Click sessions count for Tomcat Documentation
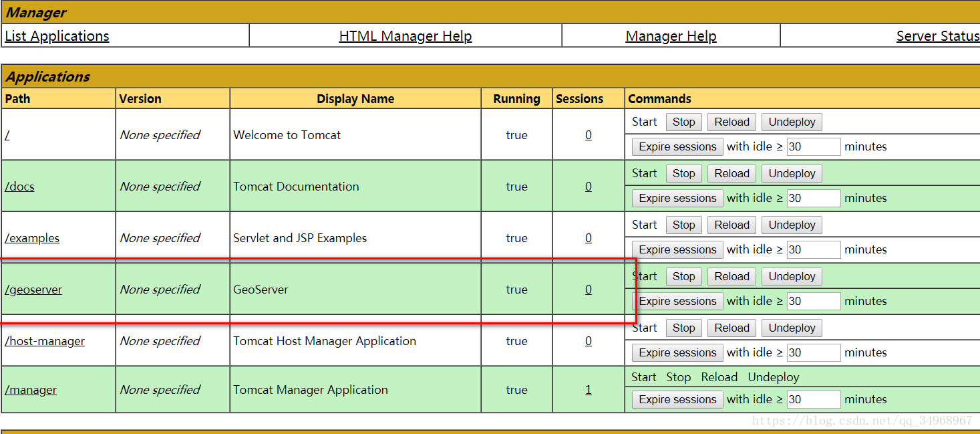This screenshot has height=434, width=980. [589, 187]
